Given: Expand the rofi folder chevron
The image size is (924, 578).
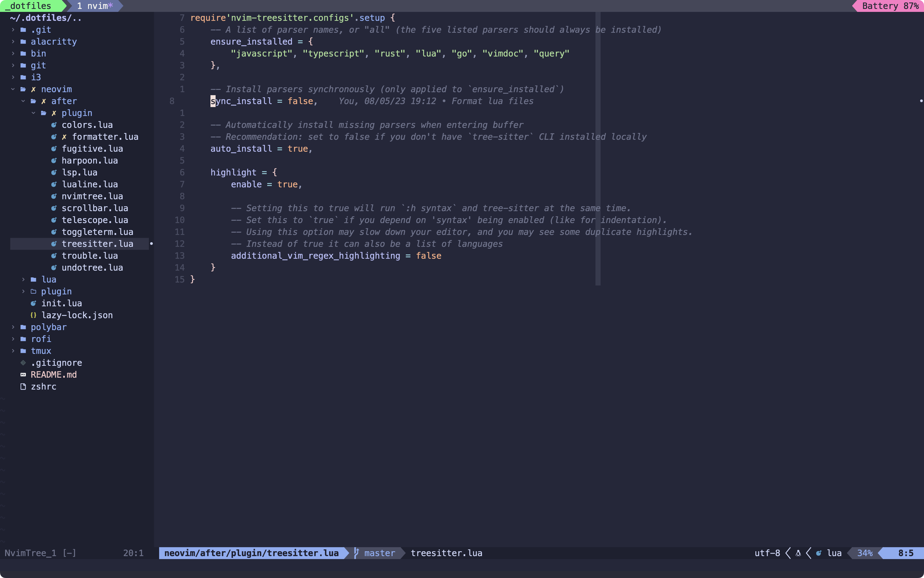Looking at the screenshot, I should tap(13, 339).
